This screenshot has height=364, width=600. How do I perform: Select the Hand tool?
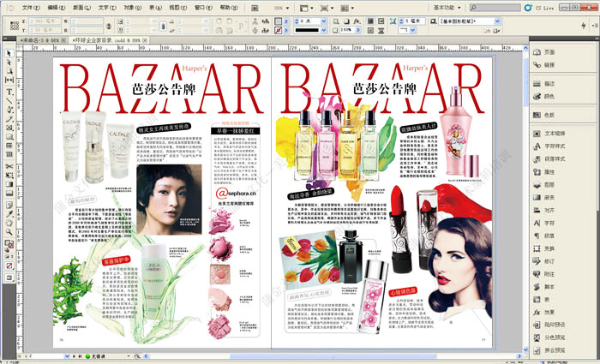tap(9, 223)
